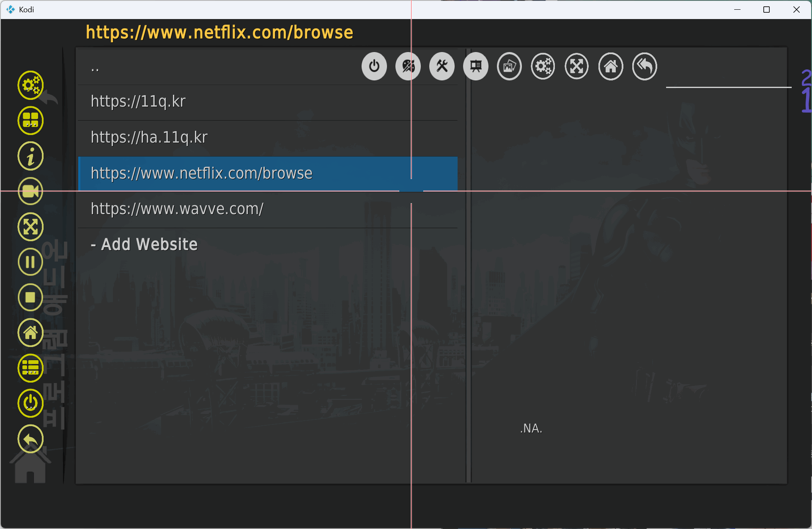Click the yellow power sidebar icon
This screenshot has width=812, height=529.
pyautogui.click(x=30, y=403)
